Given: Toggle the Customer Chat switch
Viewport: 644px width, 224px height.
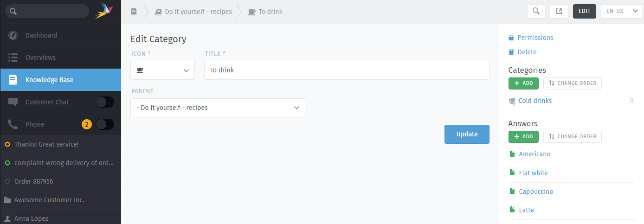Looking at the screenshot, I should (104, 102).
